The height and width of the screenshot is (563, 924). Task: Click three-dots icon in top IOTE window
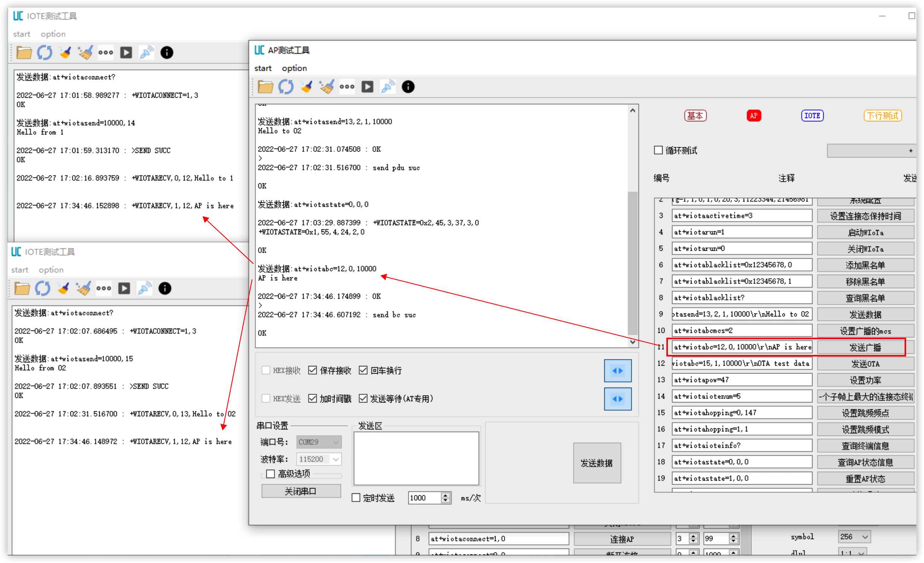[106, 52]
